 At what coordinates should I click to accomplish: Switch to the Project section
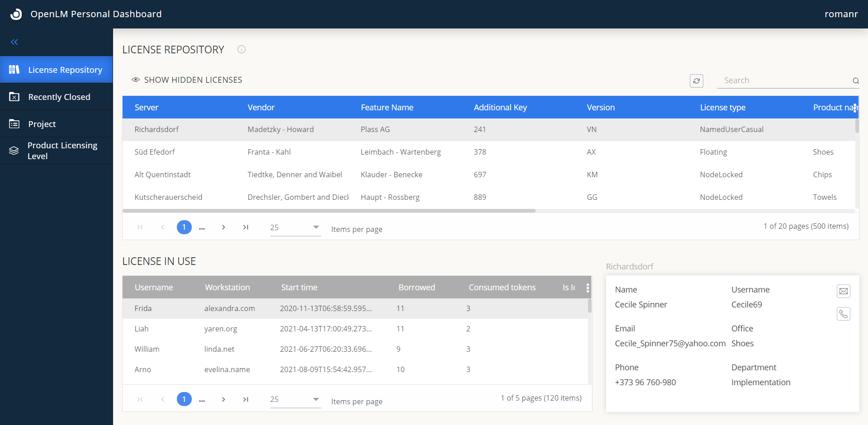(42, 124)
